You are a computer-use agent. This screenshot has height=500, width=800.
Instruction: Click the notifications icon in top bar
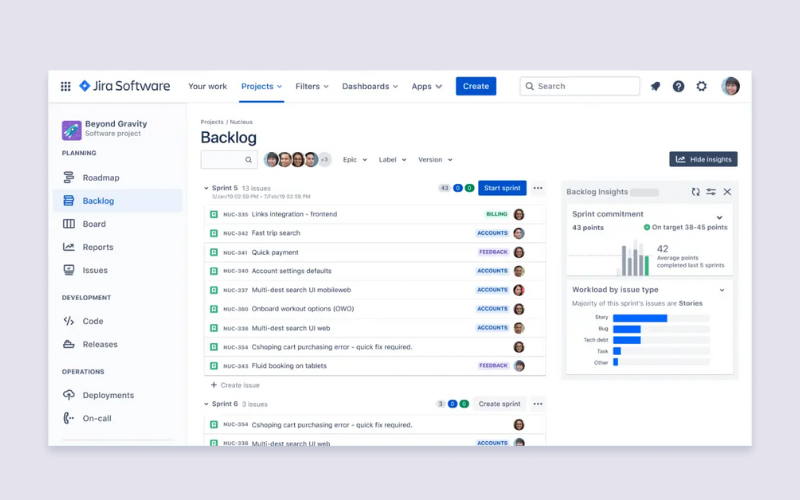(655, 86)
